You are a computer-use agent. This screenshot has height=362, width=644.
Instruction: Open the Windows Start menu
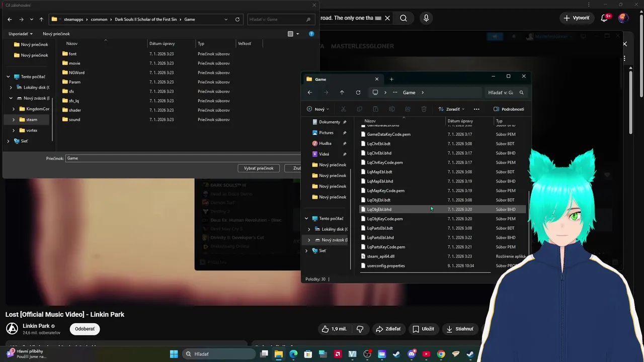click(174, 354)
